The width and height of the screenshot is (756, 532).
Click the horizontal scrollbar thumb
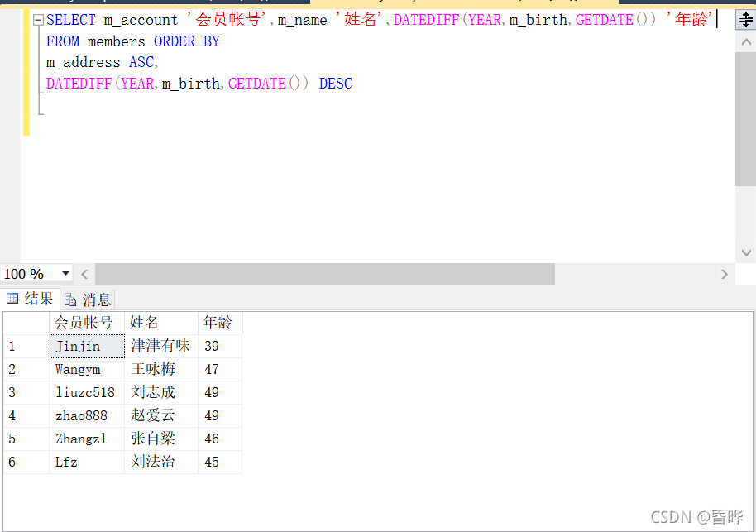pyautogui.click(x=325, y=274)
